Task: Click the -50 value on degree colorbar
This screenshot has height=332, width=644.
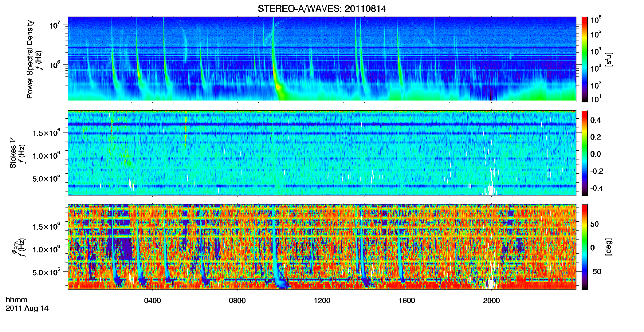Action: [595, 271]
